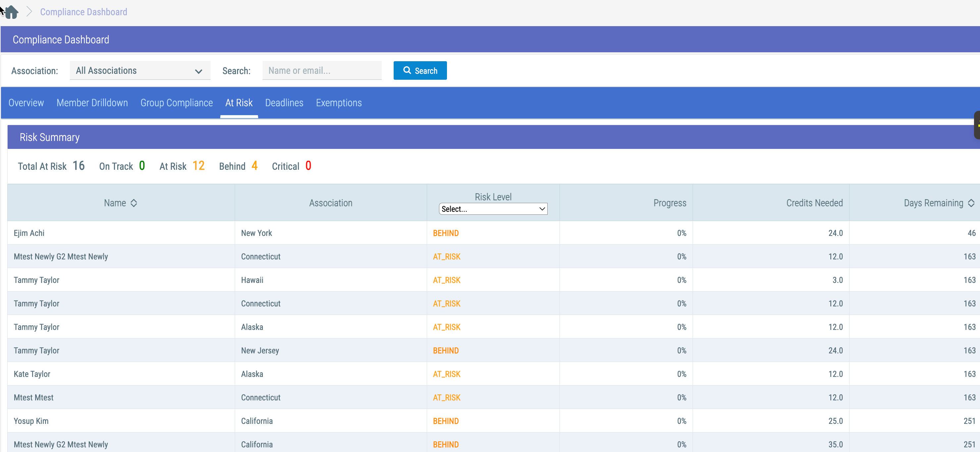Open the Member Drilldown tab
The height and width of the screenshot is (452, 980).
tap(92, 103)
